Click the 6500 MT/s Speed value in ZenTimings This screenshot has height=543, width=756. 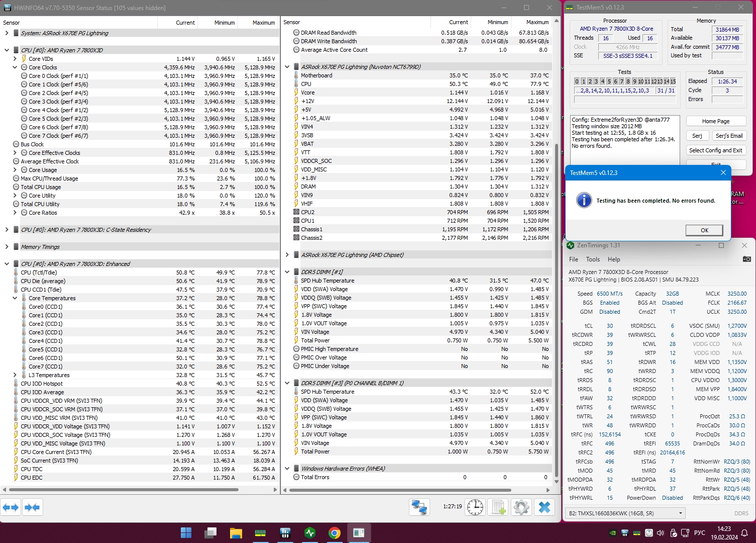pyautogui.click(x=609, y=294)
